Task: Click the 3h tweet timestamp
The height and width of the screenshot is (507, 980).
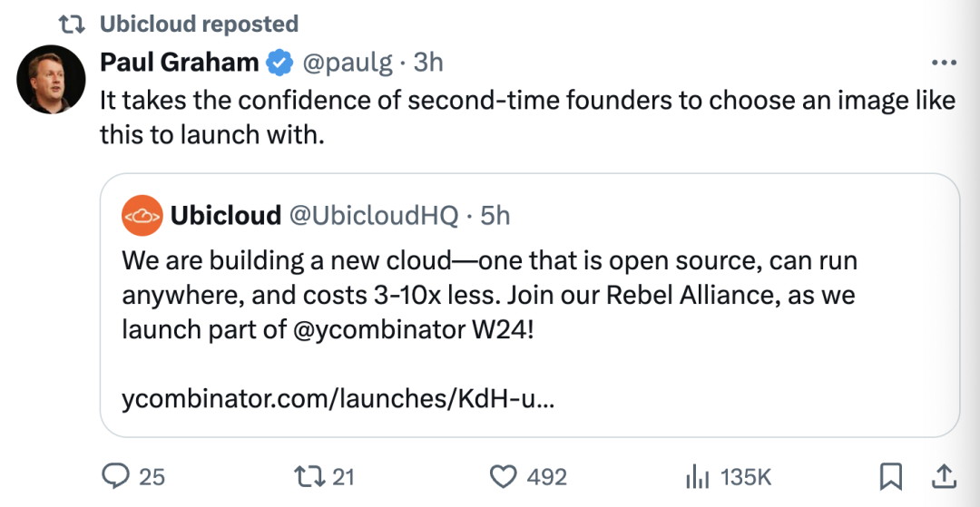Action: point(428,63)
